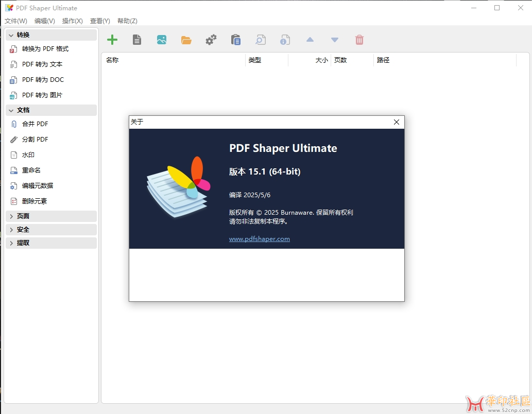Viewport: 532px width, 414px height.
Task: Sort by the 页数 column header
Action: coord(352,60)
